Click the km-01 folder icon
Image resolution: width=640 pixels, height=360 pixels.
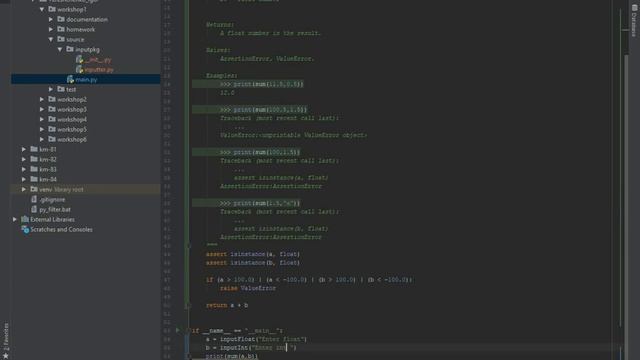(34, 149)
